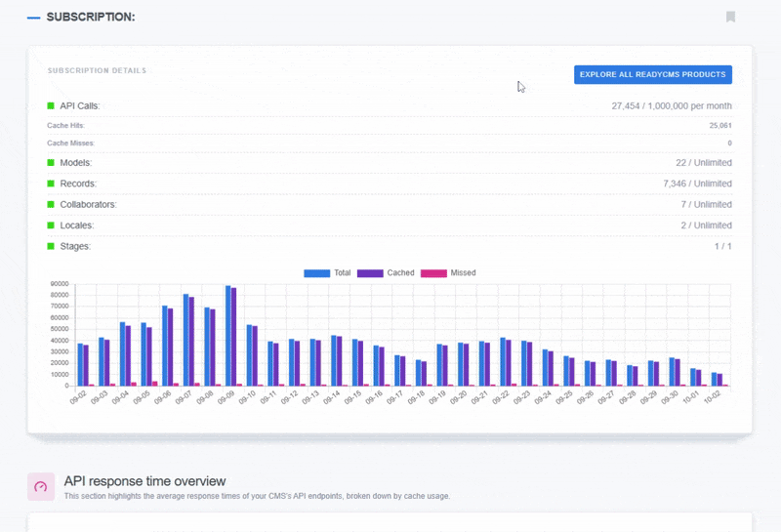Click the Cache Hits value 25,061
This screenshot has height=532, width=781.
720,126
